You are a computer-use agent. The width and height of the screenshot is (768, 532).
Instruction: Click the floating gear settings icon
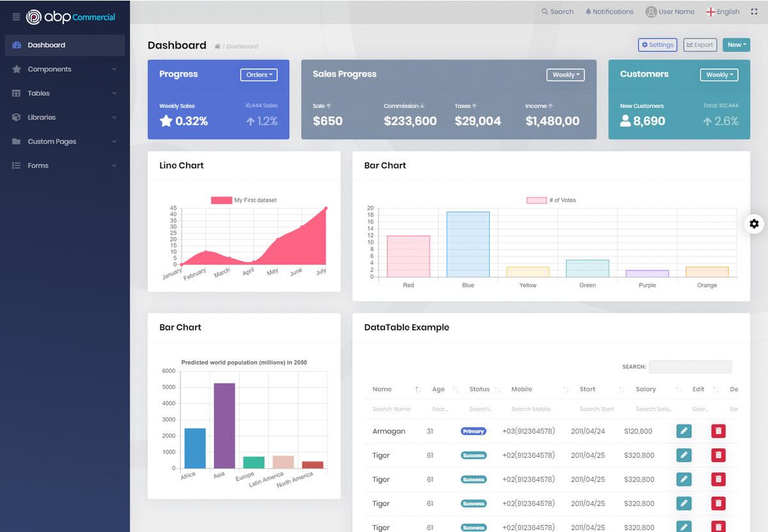754,224
